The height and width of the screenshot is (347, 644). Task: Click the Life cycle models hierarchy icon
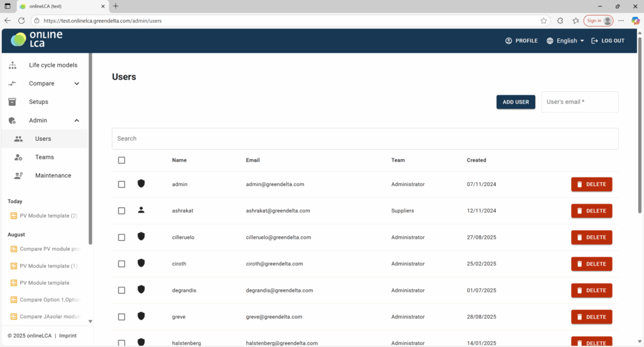coord(13,65)
